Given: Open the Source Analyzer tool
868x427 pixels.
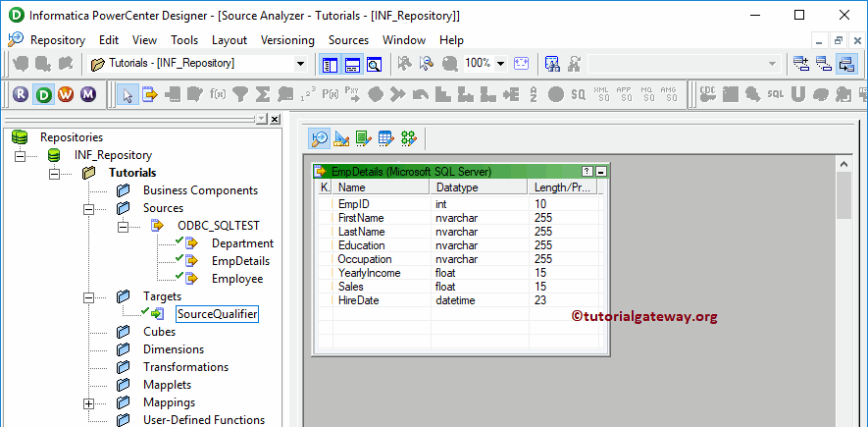Looking at the screenshot, I should coord(320,138).
